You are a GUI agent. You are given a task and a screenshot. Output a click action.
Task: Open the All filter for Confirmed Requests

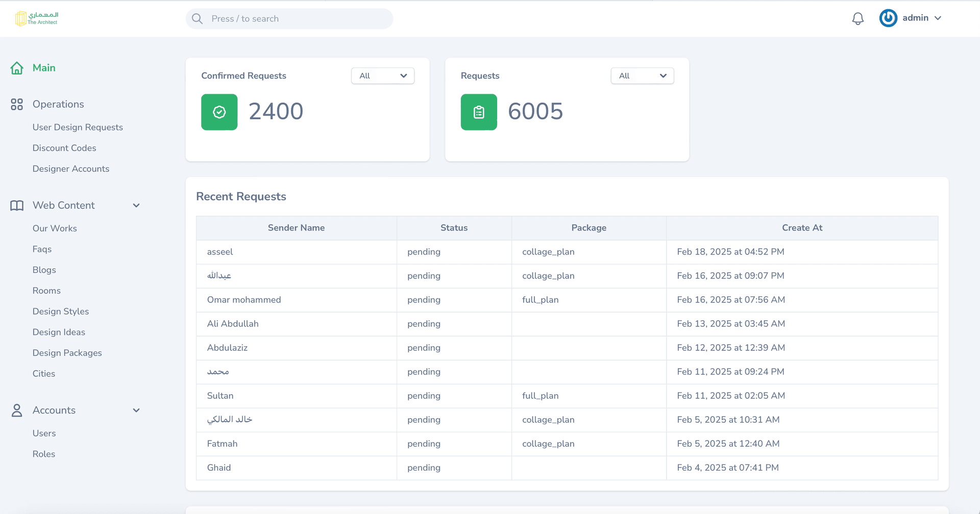click(382, 75)
